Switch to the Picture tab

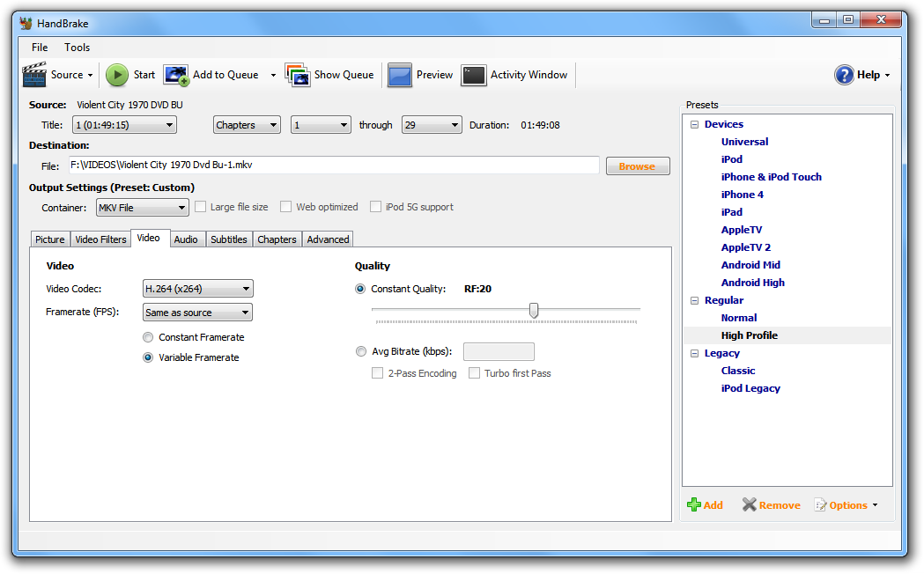point(50,239)
